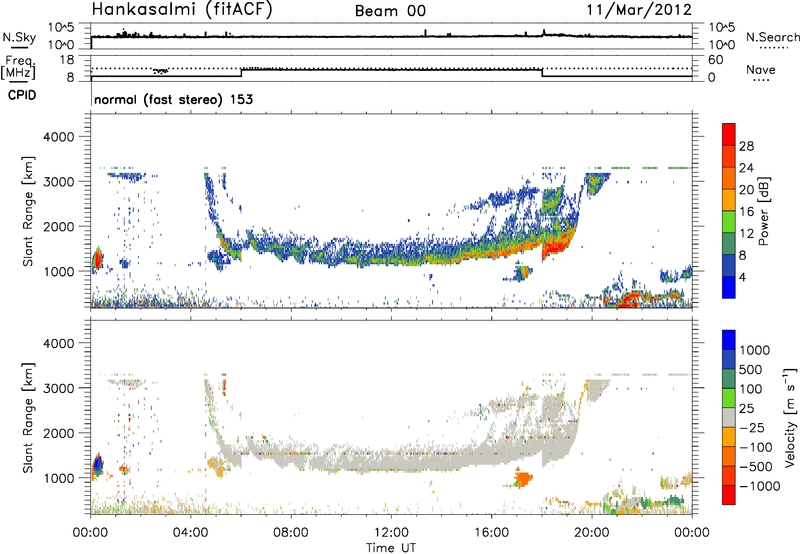Click the '16' label on Power color bar

pos(746,212)
